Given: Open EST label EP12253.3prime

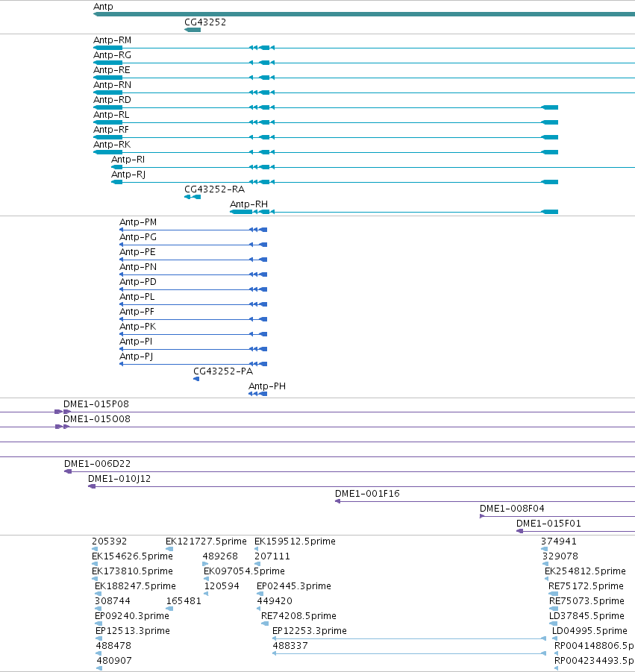Looking at the screenshot, I should click(310, 631).
